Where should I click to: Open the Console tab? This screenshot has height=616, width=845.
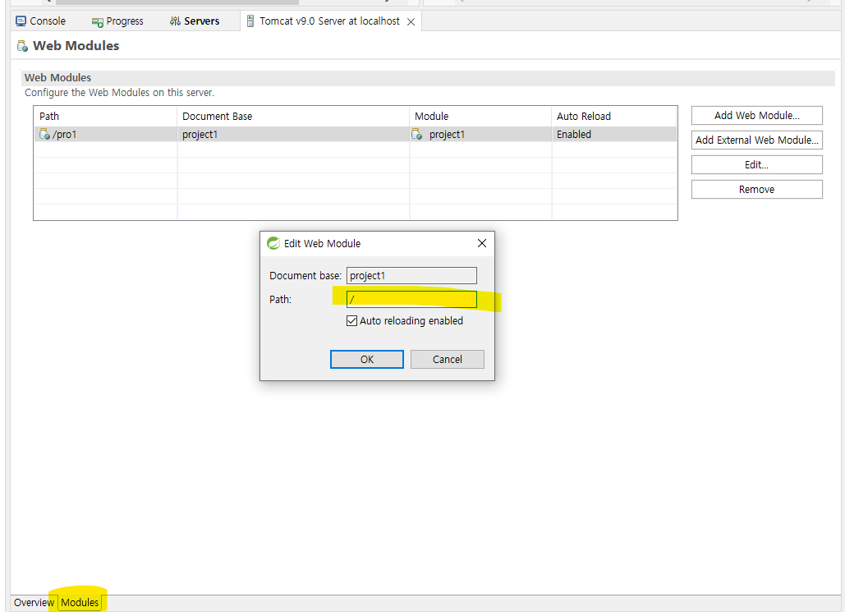[x=41, y=21]
